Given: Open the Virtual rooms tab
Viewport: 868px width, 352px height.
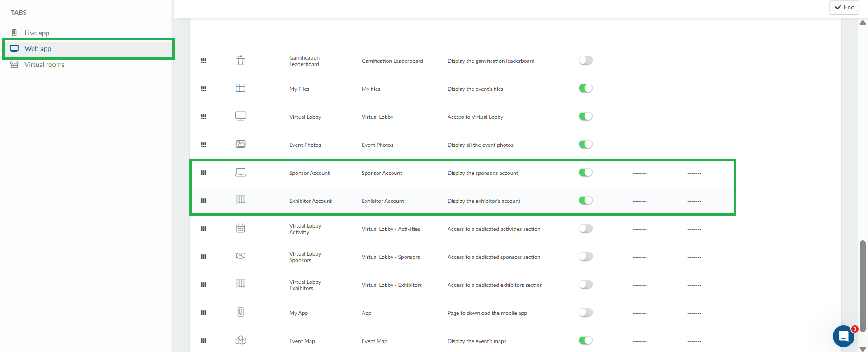Looking at the screenshot, I should pos(44,65).
